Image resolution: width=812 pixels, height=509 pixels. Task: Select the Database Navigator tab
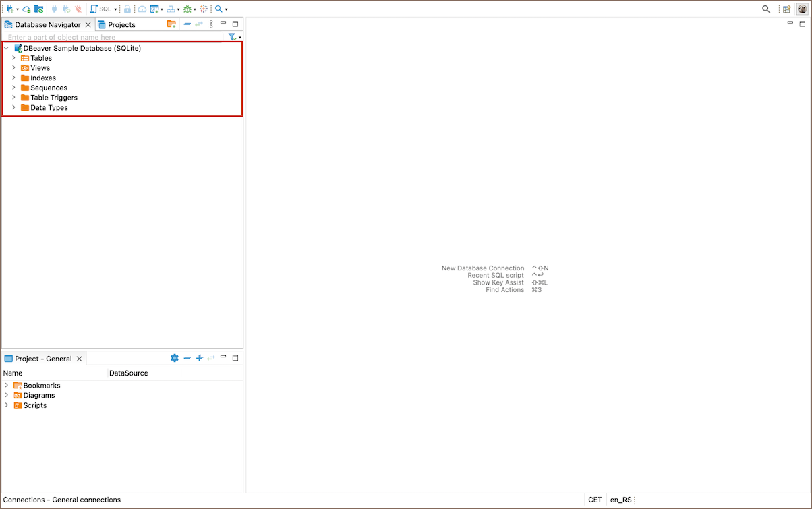pos(47,25)
